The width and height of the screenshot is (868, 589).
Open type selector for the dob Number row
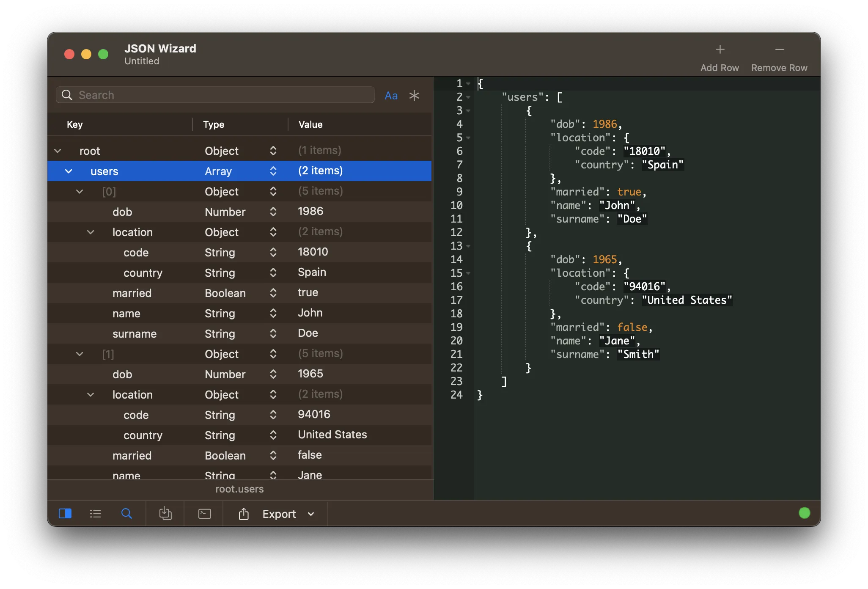273,212
